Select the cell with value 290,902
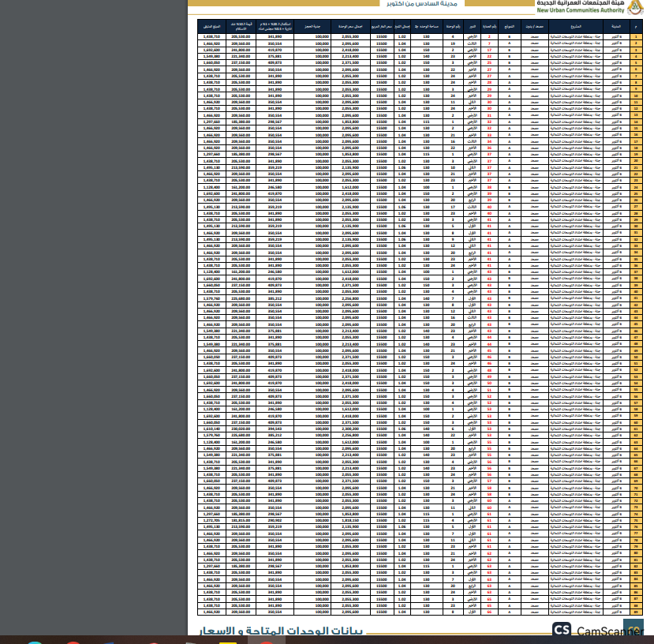The image size is (654, 644). (275, 520)
